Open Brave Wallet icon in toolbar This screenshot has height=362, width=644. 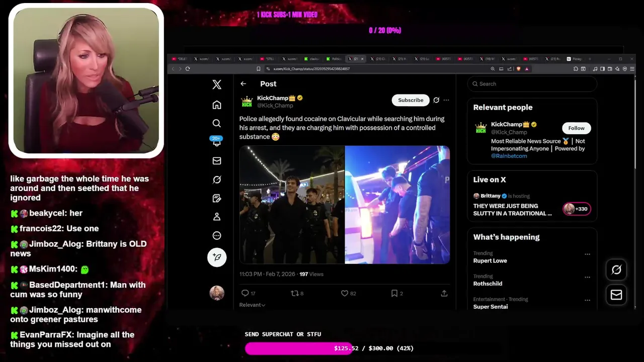tap(610, 69)
